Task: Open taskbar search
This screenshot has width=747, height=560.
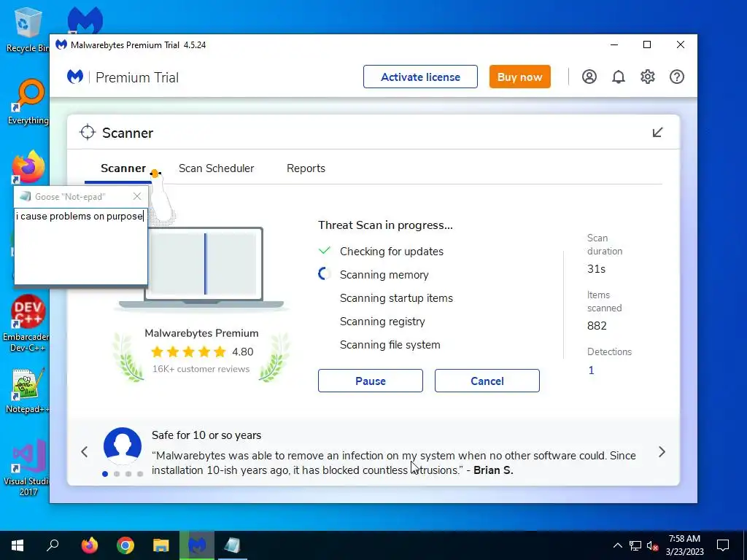Action: pos(53,545)
